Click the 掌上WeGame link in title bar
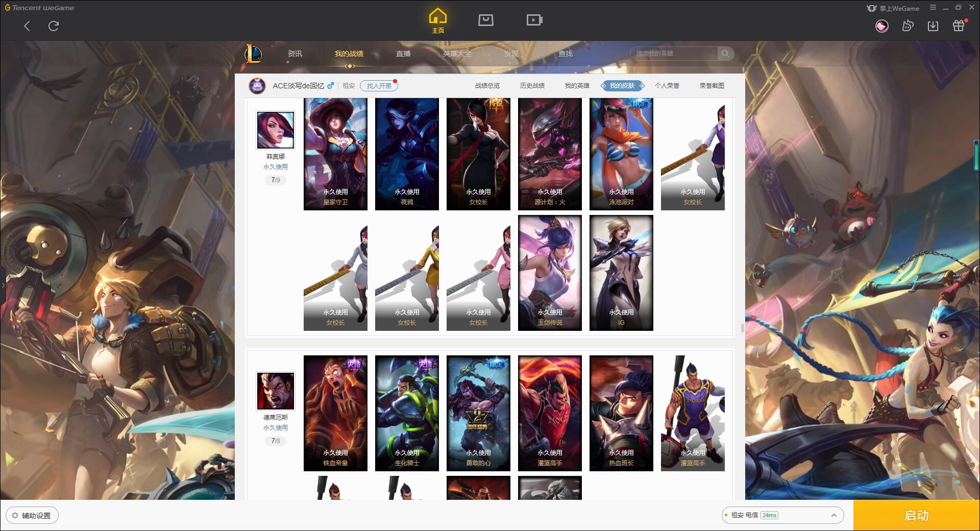The width and height of the screenshot is (980, 531). pos(893,8)
